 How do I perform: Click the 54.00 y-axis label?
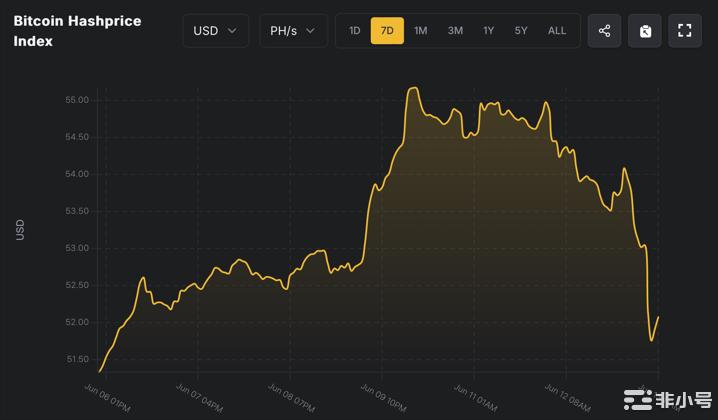(x=77, y=174)
